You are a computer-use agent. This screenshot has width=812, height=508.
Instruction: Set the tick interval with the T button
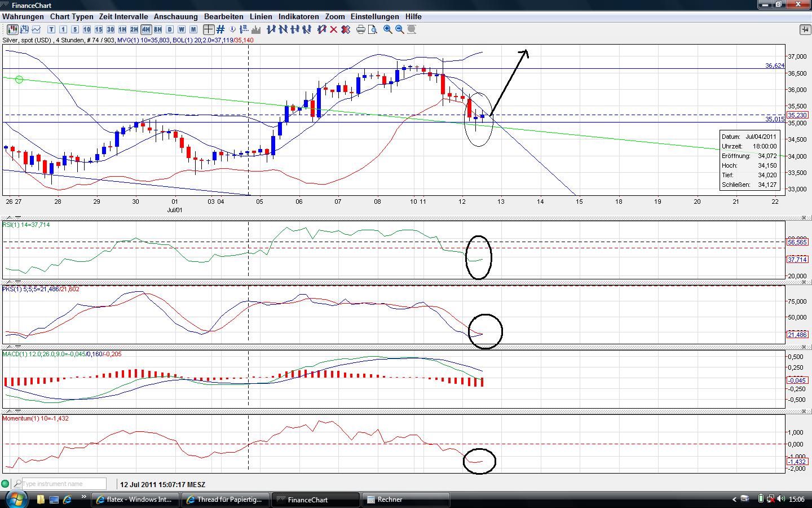click(x=51, y=29)
